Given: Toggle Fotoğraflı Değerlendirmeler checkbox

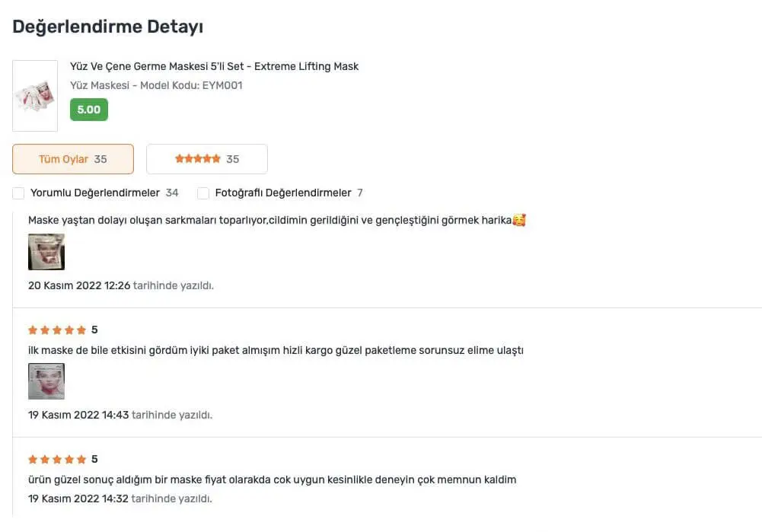Looking at the screenshot, I should pyautogui.click(x=203, y=193).
